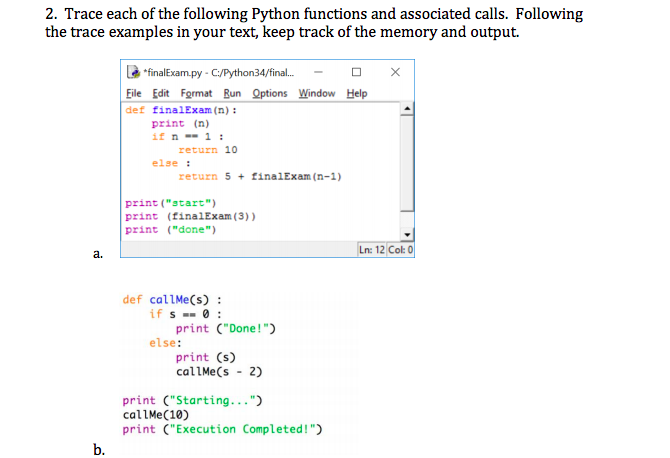This screenshot has width=670, height=458.
Task: Click the 'print (finalExam(3))' line
Action: (x=191, y=216)
